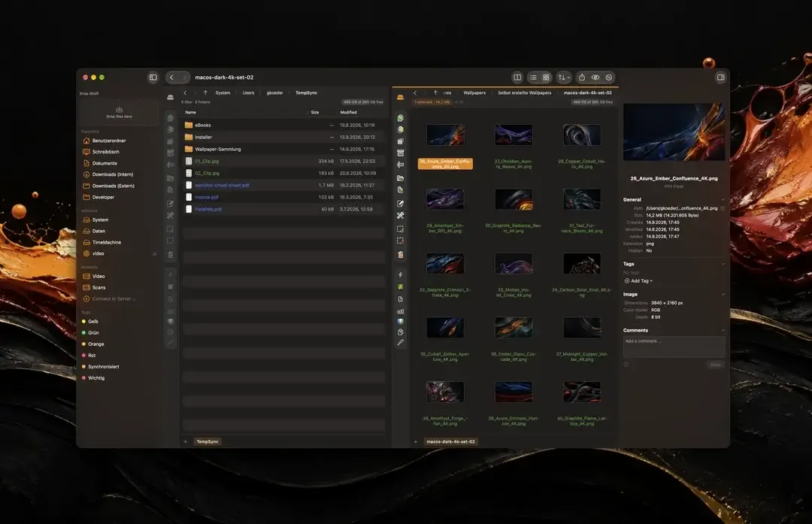Toggle the eye visibility icon in the toolbar
This screenshot has height=524, width=812.
pyautogui.click(x=595, y=77)
